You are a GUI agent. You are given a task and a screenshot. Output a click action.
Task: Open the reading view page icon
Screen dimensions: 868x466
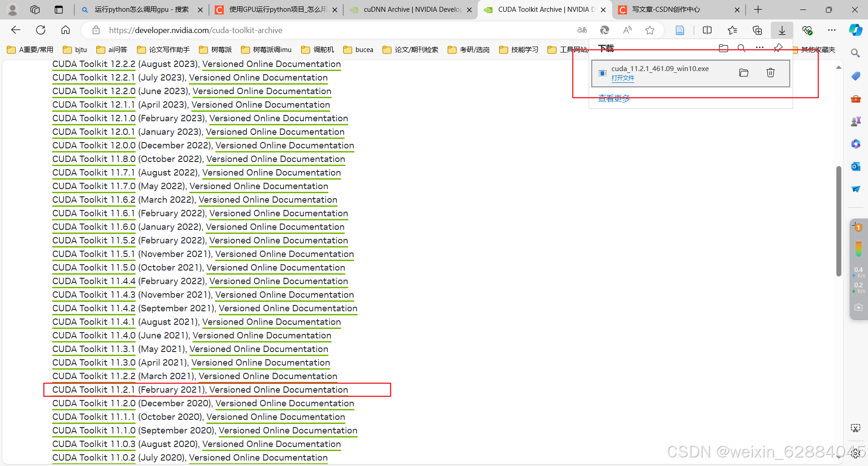679,30
